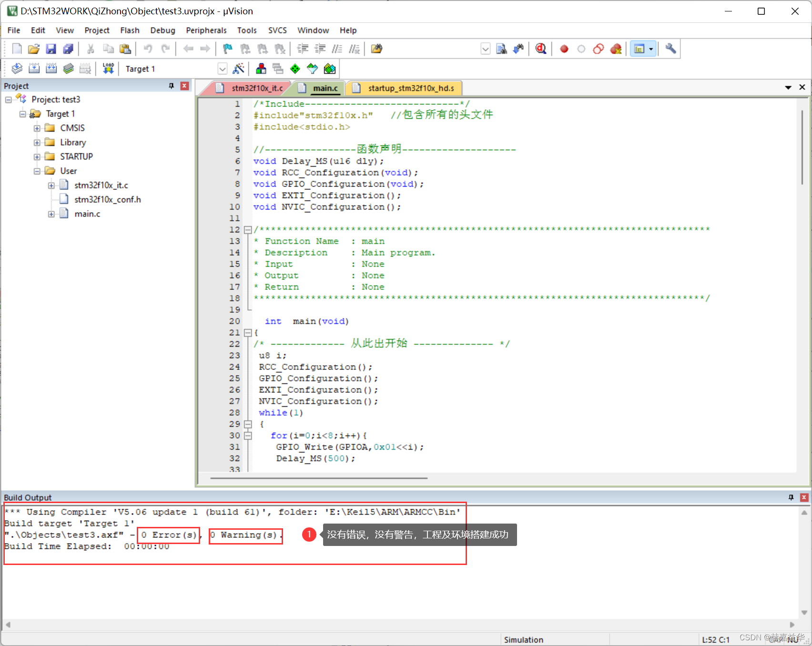The height and width of the screenshot is (646, 812).
Task: Click the Unindent selection icon
Action: pos(320,49)
